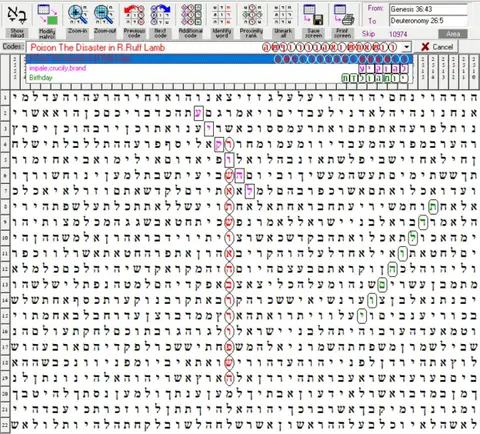This screenshot has width=480, height=434.
Task: Click the Area button
Action: click(453, 34)
